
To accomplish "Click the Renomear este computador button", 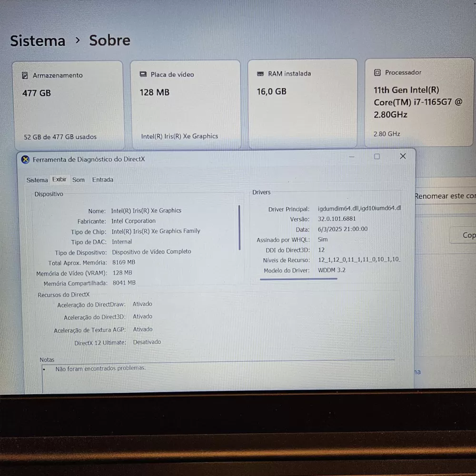I will [x=445, y=196].
